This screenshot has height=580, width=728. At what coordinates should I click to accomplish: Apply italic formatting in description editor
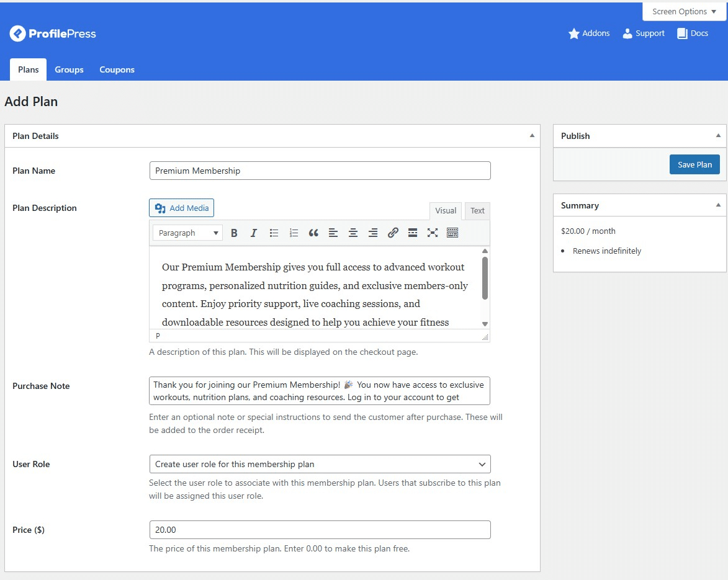253,233
